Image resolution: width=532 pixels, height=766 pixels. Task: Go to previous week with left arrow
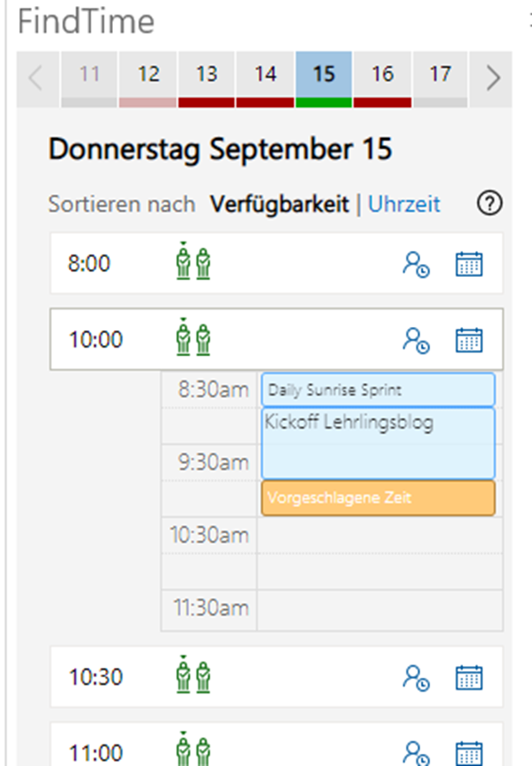(37, 78)
